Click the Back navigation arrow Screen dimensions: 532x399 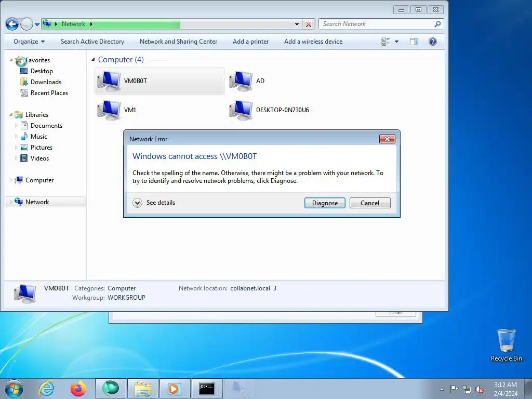point(12,24)
